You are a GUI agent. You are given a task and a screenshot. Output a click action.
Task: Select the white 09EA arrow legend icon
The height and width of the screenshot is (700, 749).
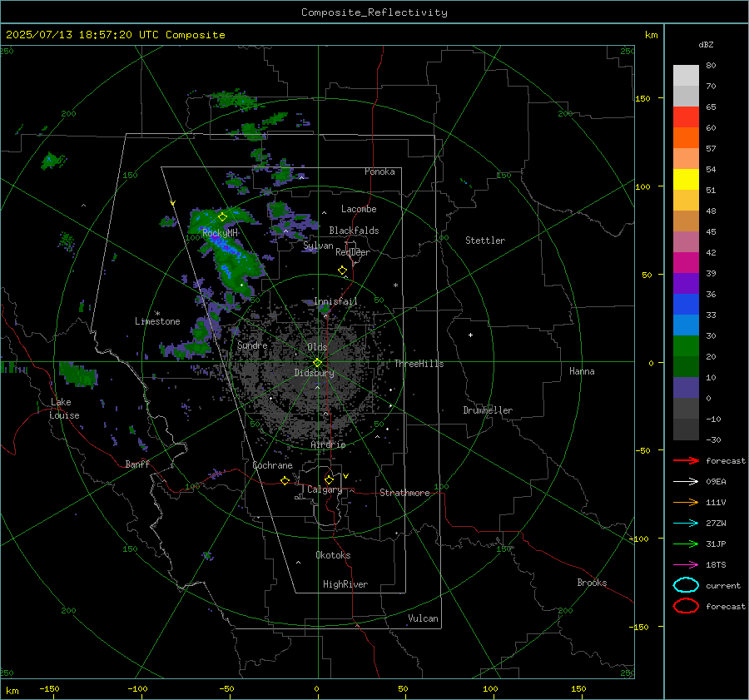[x=686, y=482]
